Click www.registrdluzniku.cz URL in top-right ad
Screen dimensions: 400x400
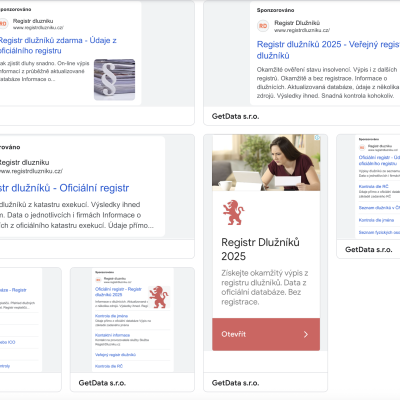click(x=302, y=30)
